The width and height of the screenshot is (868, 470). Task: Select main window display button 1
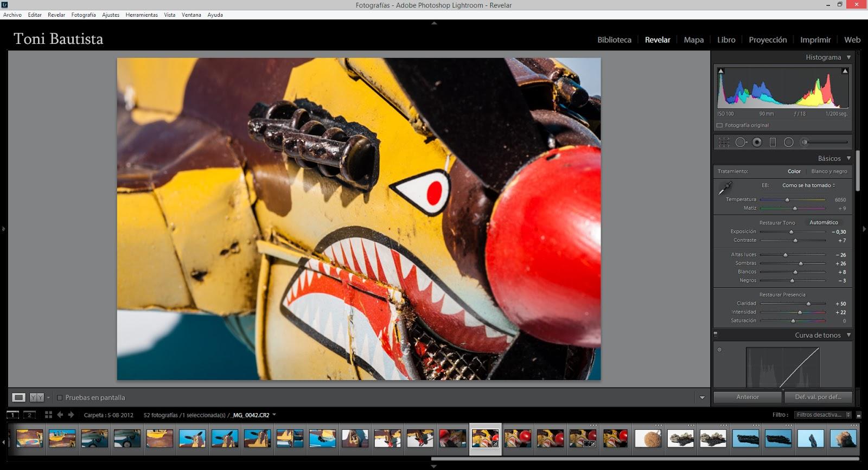(12, 415)
